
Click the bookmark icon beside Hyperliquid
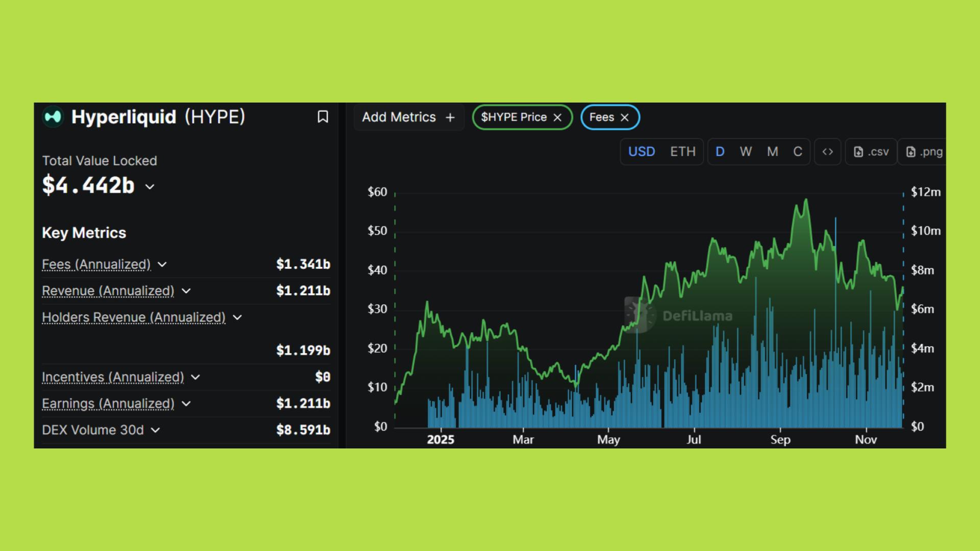[323, 117]
